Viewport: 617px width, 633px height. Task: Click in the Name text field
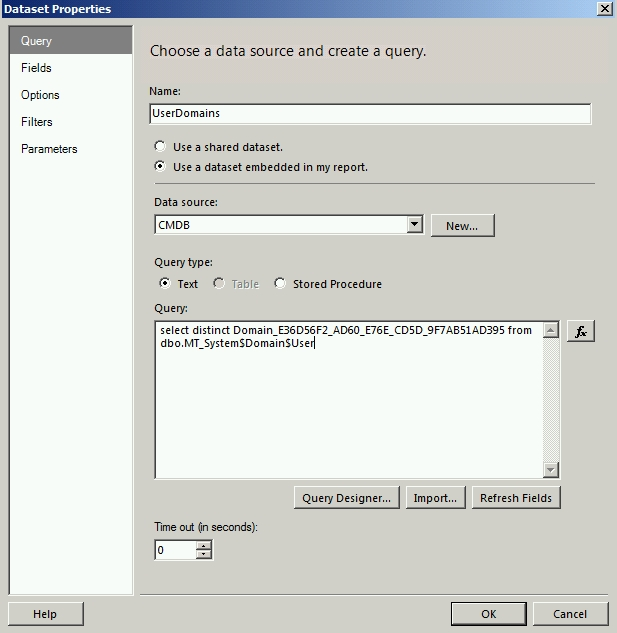tap(370, 114)
